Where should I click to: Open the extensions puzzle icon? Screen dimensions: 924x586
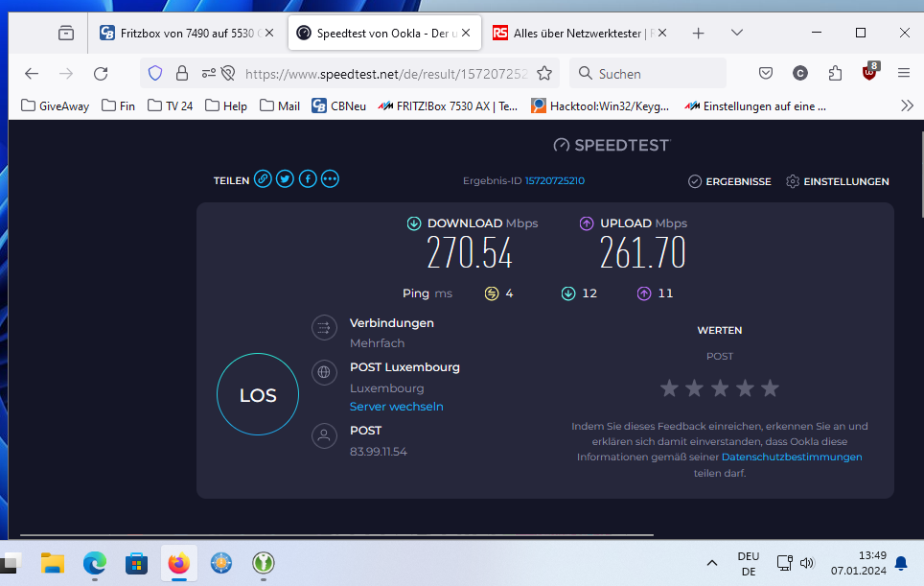coord(835,73)
